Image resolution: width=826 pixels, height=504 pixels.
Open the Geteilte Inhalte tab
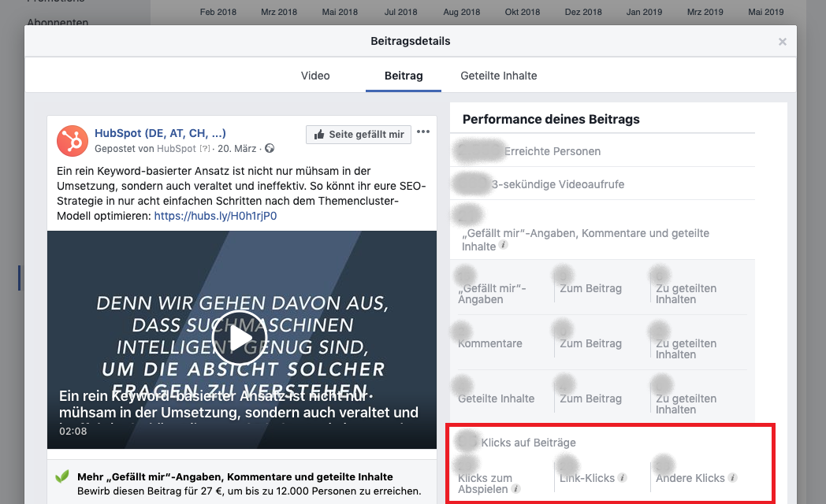pyautogui.click(x=498, y=76)
